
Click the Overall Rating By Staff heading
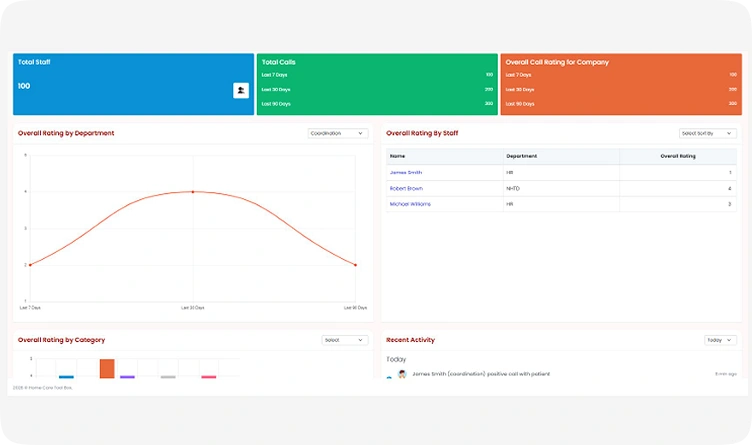tap(422, 133)
